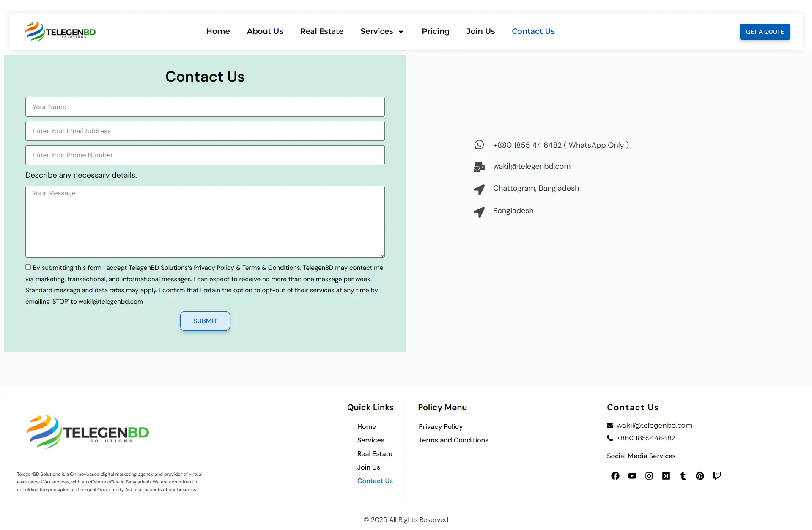Open Terms and Conditions footer link
The height and width of the screenshot is (530, 812).
click(x=453, y=440)
